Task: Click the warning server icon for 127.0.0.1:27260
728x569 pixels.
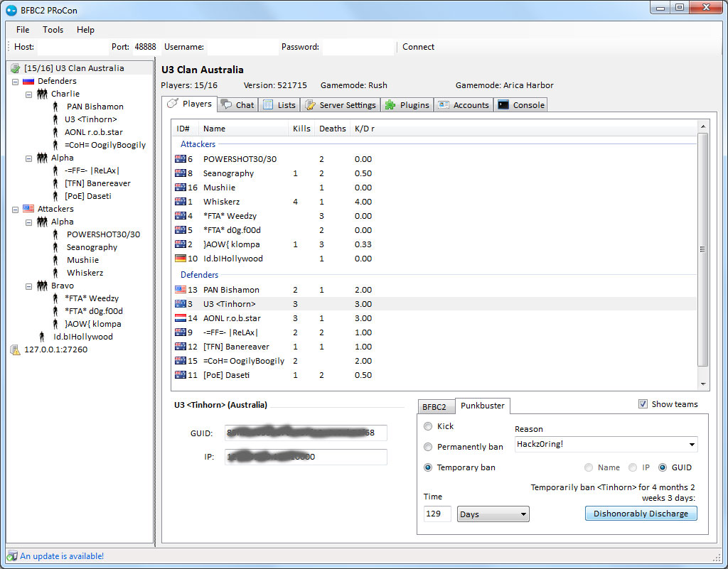Action: click(16, 349)
